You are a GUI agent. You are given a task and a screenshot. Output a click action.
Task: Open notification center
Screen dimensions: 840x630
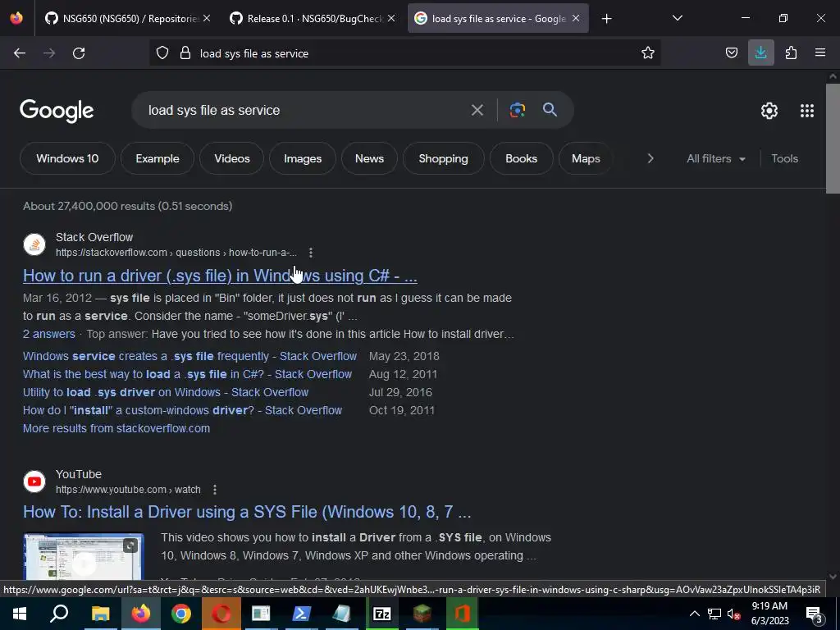815,614
